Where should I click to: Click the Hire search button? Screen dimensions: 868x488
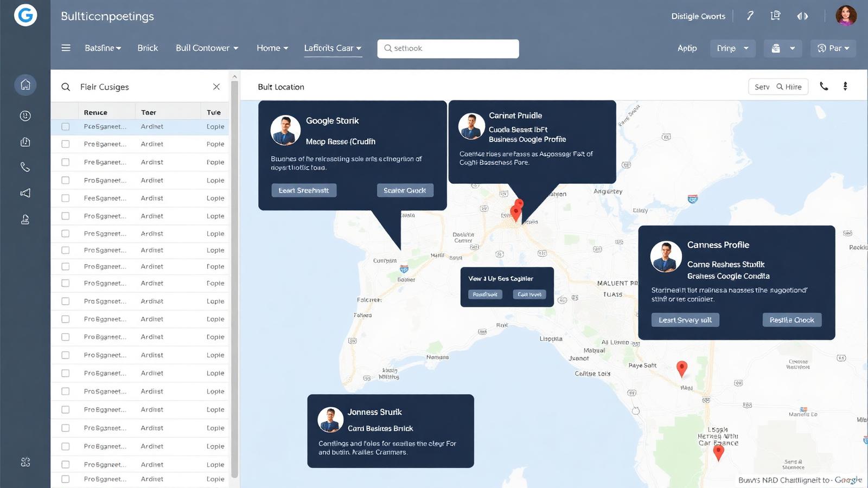[789, 87]
